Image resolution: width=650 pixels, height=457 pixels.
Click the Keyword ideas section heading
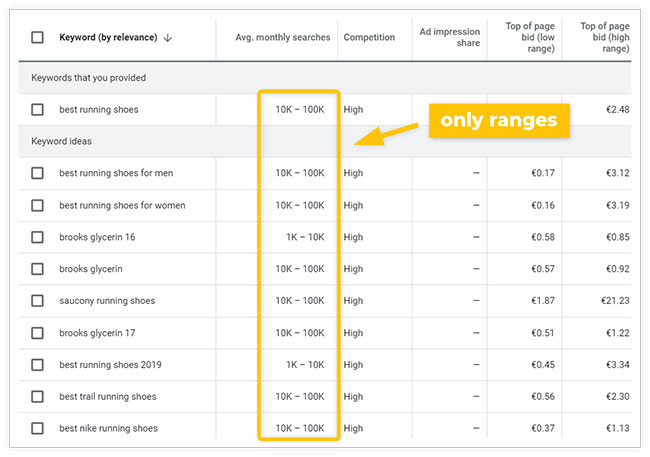coord(61,141)
